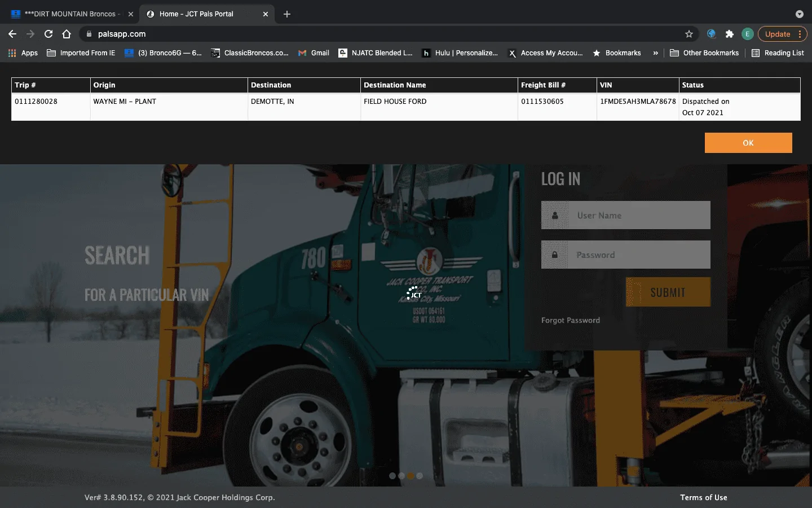Select the second carousel dot
The width and height of the screenshot is (812, 508).
tap(401, 476)
